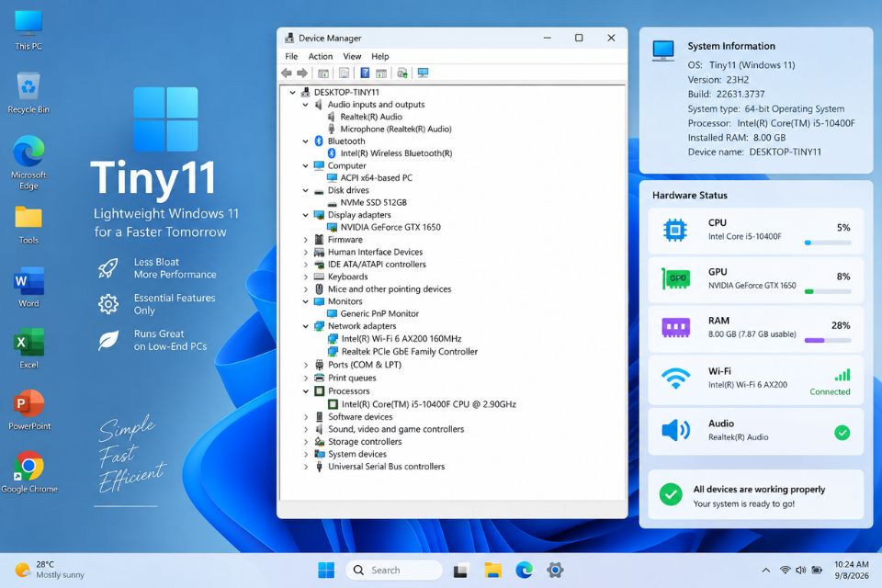882x588 pixels.
Task: Click the Print queues category label
Action: [x=352, y=379]
